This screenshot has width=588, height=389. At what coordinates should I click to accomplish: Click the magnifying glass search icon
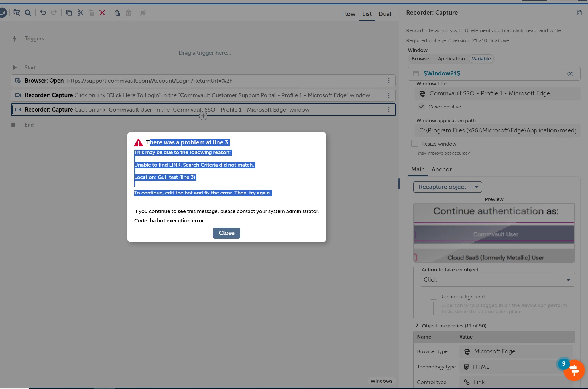28,13
